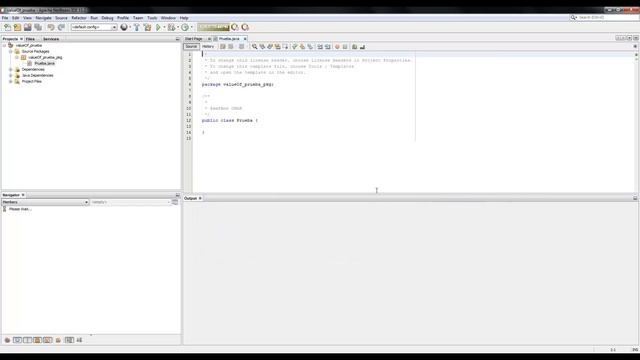Expand the Dependencies node
Viewport: 640px width, 360px height.
11,69
